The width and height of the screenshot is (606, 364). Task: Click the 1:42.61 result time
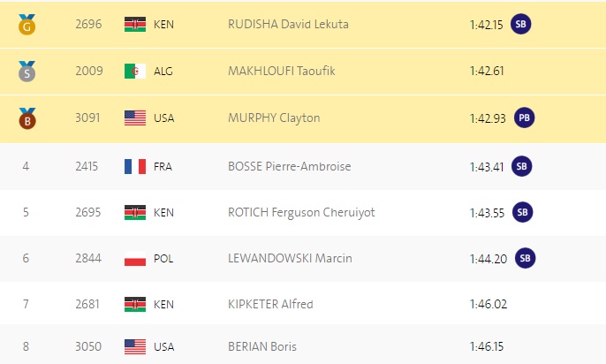pos(487,71)
